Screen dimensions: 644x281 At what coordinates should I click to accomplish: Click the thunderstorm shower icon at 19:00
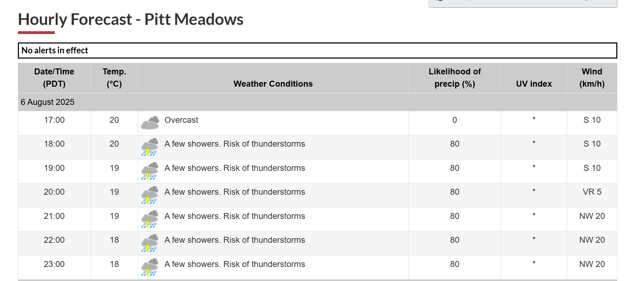(x=150, y=171)
